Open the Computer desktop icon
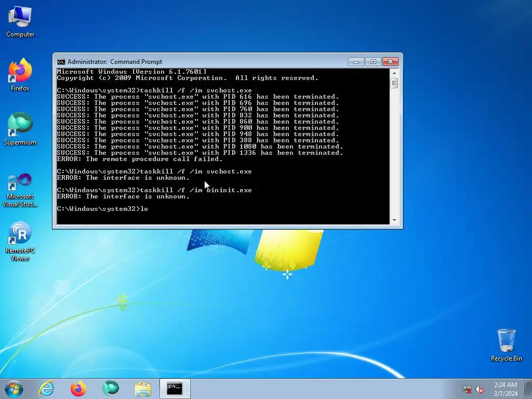The width and height of the screenshot is (532, 399). click(20, 22)
